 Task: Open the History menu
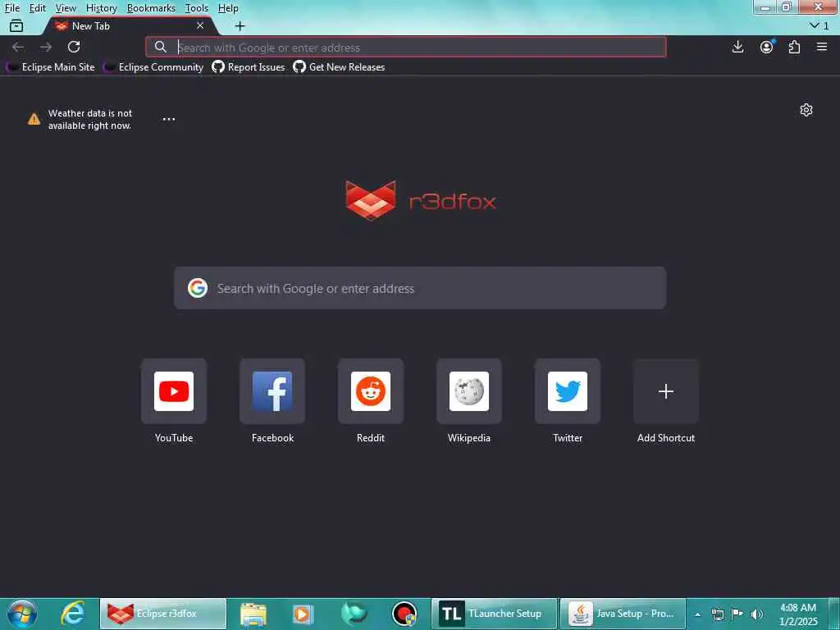[x=101, y=8]
